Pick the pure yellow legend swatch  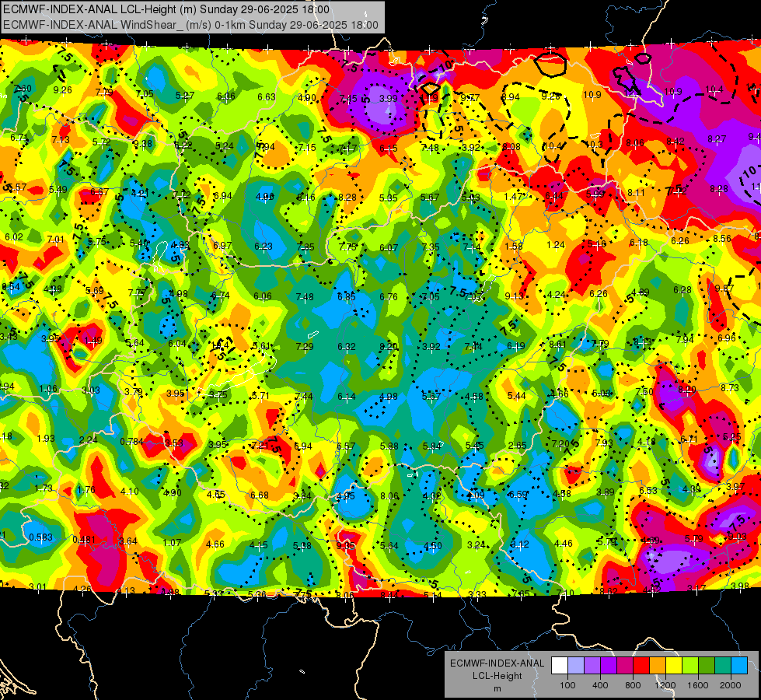[674, 666]
